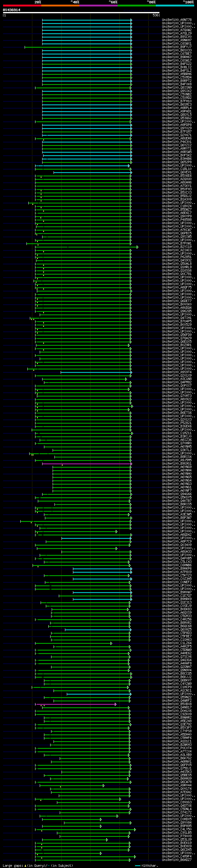Click the orange ~40% identity legend segment
Screen dimensions: 197x868
point(60,6)
